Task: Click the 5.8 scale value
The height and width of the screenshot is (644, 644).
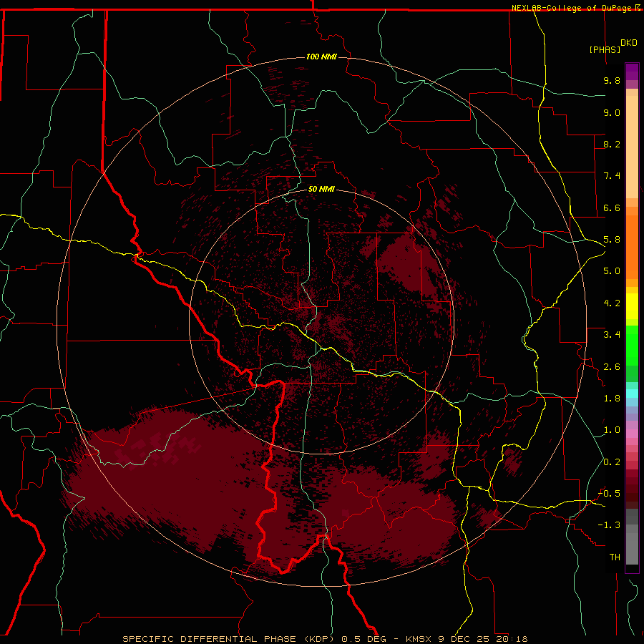Action: point(612,240)
